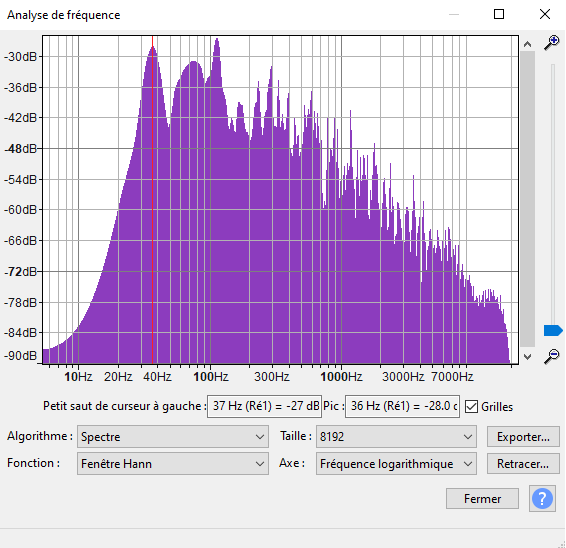566x548 pixels.
Task: Click the -48dB axis label
Action: click(21, 149)
